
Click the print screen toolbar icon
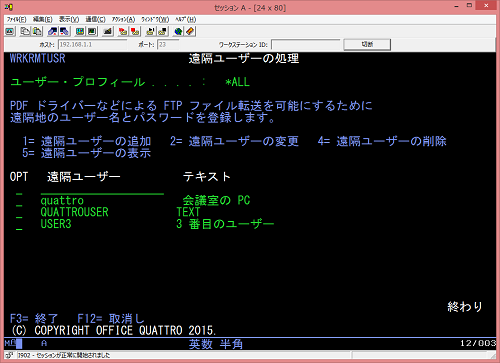coord(10,32)
